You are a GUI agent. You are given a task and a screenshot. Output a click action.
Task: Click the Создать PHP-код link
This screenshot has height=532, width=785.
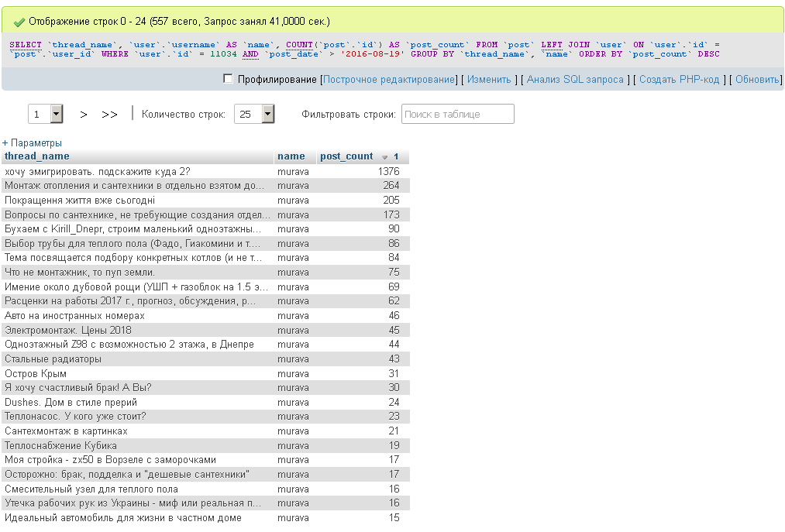[x=679, y=80]
